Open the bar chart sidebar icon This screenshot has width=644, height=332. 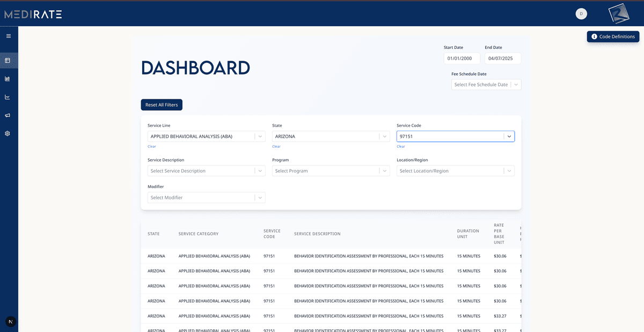(8, 79)
